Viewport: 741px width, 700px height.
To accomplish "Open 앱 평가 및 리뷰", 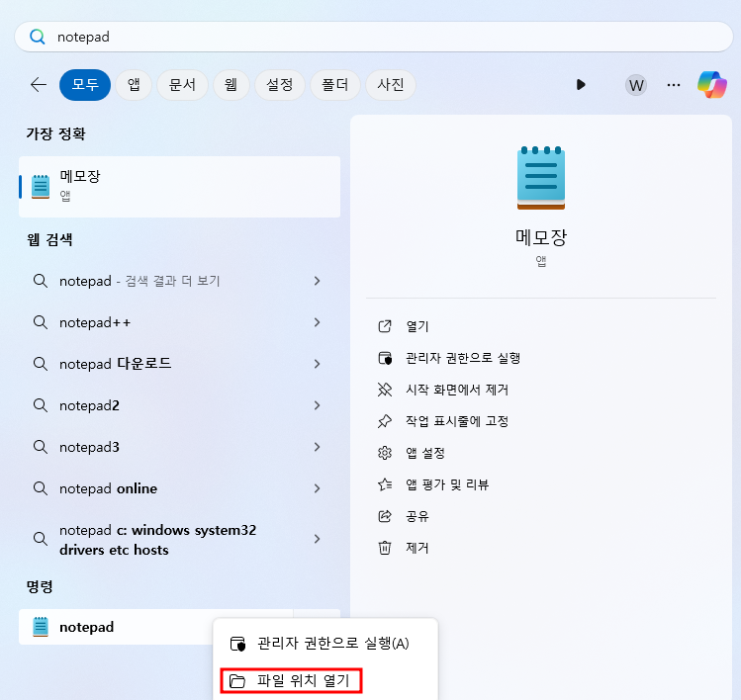I will (x=447, y=484).
